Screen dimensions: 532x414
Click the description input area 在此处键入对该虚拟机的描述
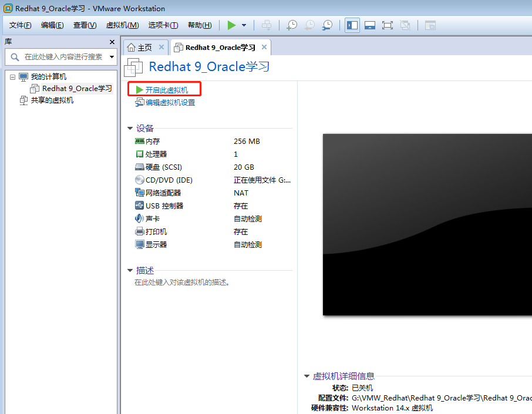pos(182,282)
